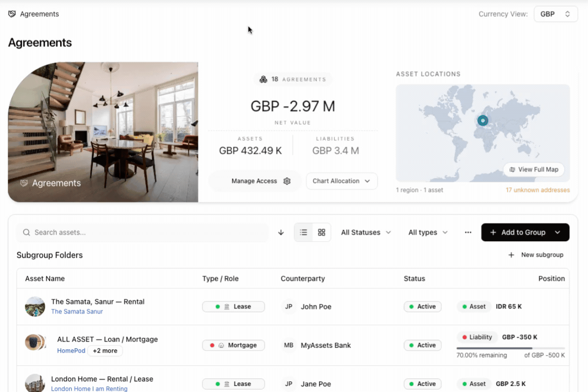588x392 pixels.
Task: Click the JP avatar beside Jane Poe
Action: point(289,384)
